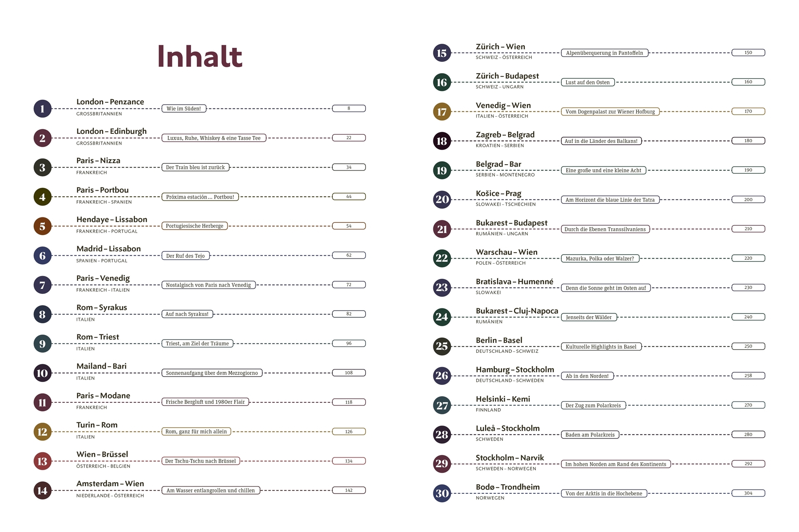
Task: Click 'Der Ruf des Tejo' subtitle box
Action: (x=185, y=256)
